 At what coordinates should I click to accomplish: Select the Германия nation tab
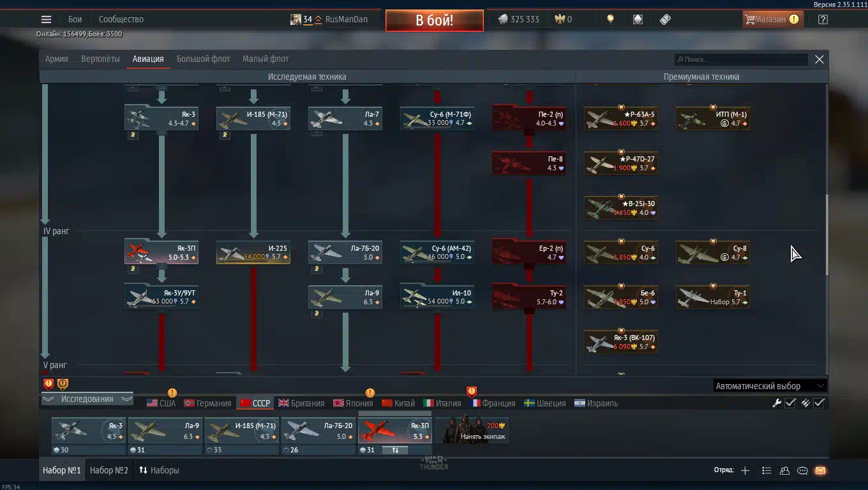click(207, 403)
